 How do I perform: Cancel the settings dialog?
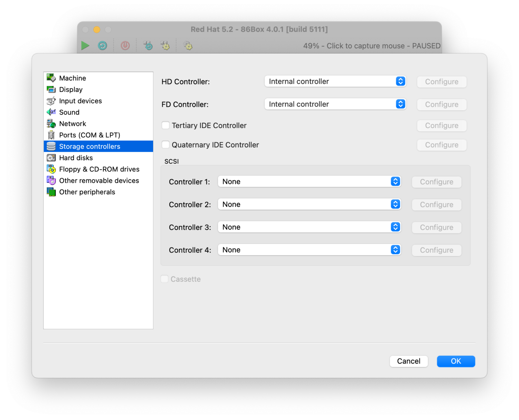[x=409, y=361]
